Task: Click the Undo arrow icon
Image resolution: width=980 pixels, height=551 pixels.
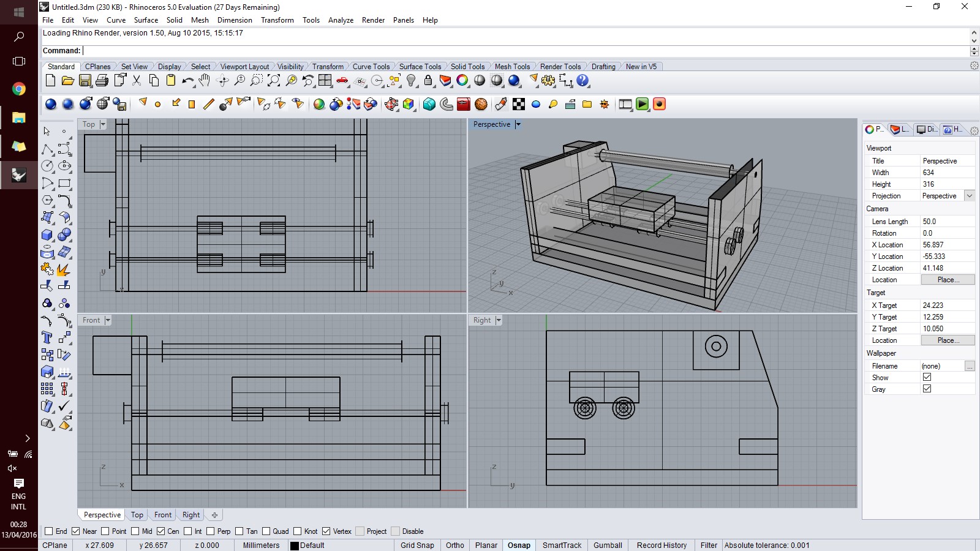Action: [187, 81]
